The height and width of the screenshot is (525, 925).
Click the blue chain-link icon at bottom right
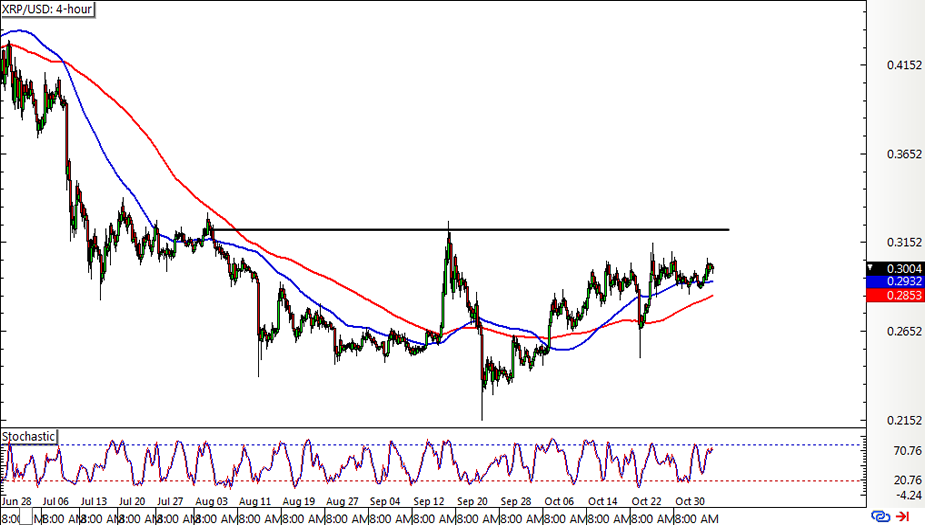pyautogui.click(x=880, y=517)
